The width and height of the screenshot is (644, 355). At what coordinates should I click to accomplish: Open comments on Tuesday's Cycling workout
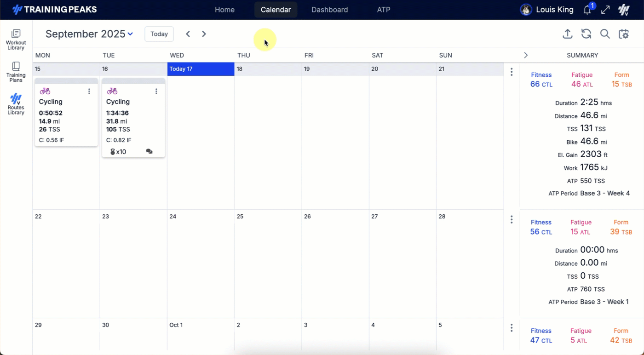point(149,151)
